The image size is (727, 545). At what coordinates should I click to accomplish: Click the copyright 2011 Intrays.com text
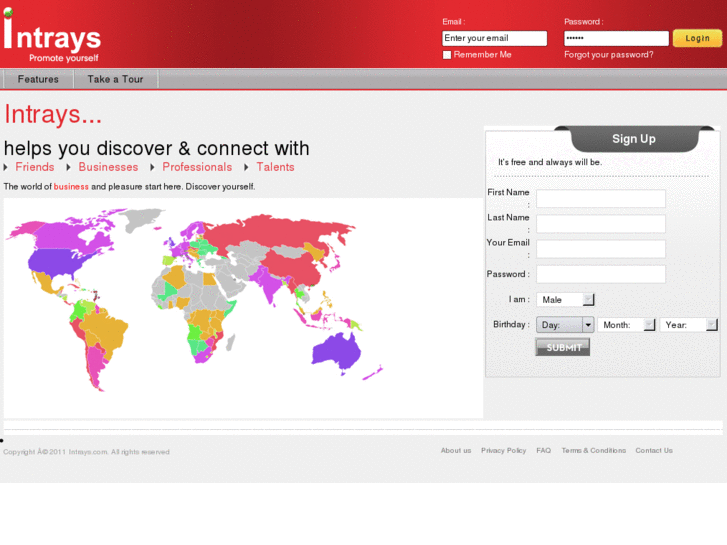[x=86, y=452]
